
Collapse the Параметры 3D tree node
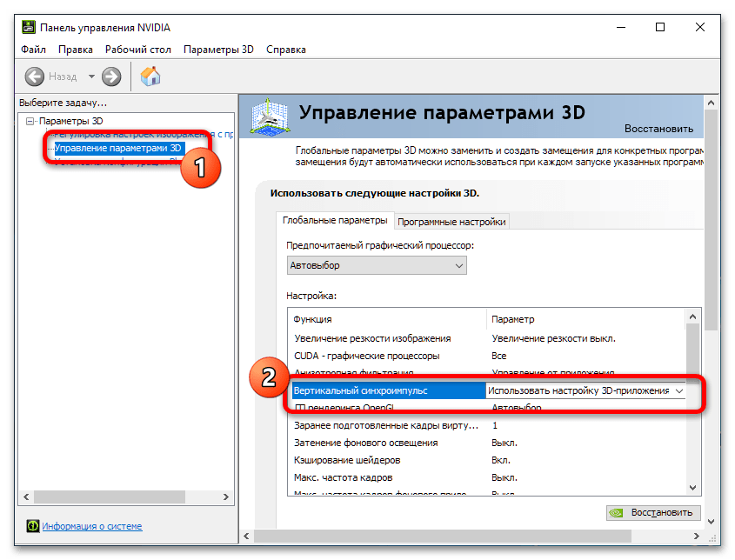30,122
